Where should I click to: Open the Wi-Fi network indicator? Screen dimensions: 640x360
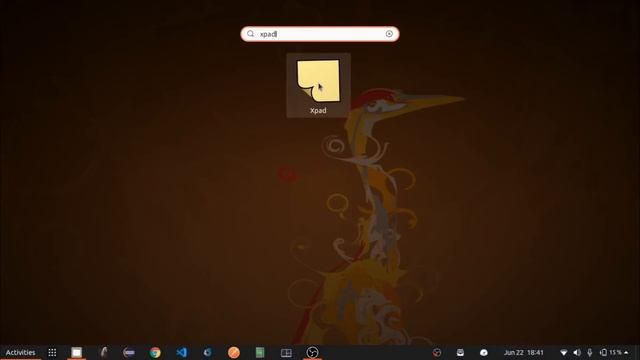[x=564, y=352]
